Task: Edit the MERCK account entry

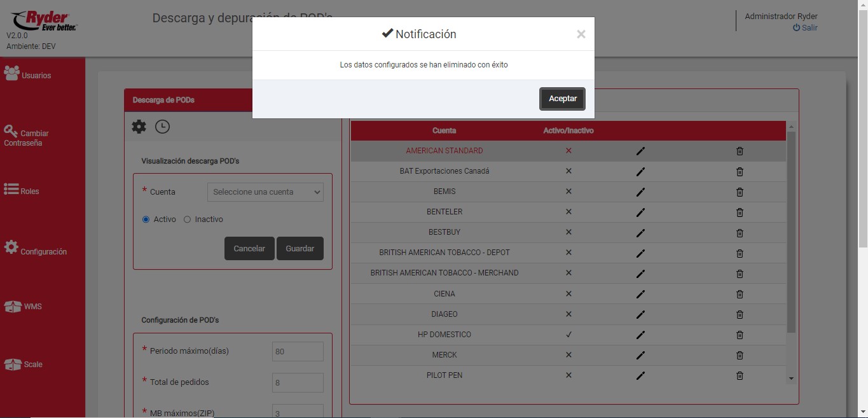Action: 640,355
